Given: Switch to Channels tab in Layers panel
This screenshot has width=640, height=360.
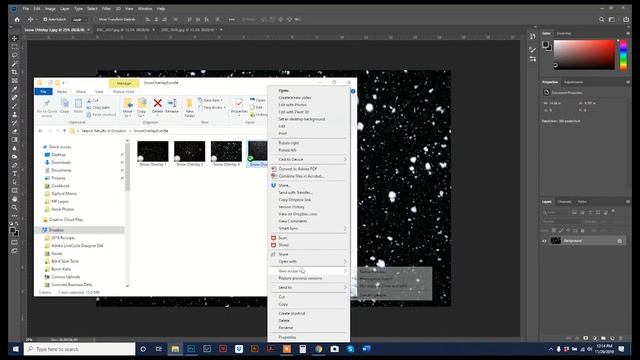Looking at the screenshot, I should 564,202.
